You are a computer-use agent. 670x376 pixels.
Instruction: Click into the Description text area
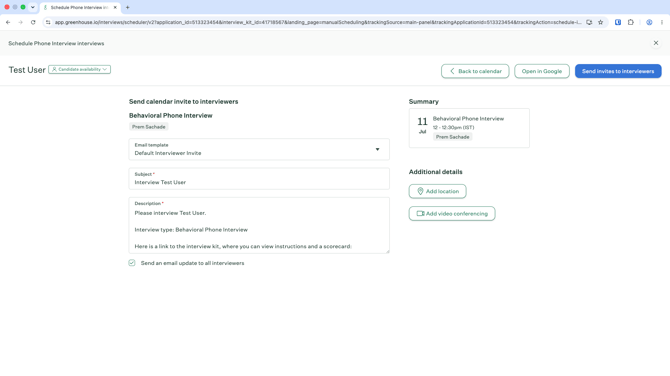point(259,225)
